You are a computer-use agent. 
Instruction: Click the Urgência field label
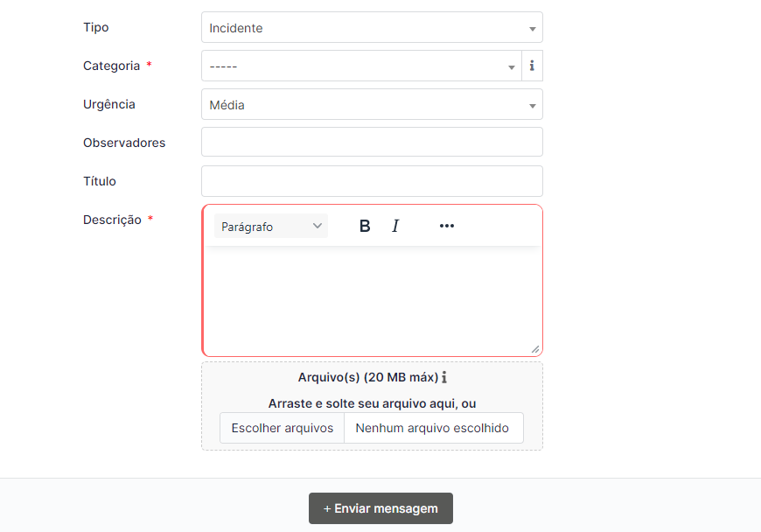click(x=109, y=104)
